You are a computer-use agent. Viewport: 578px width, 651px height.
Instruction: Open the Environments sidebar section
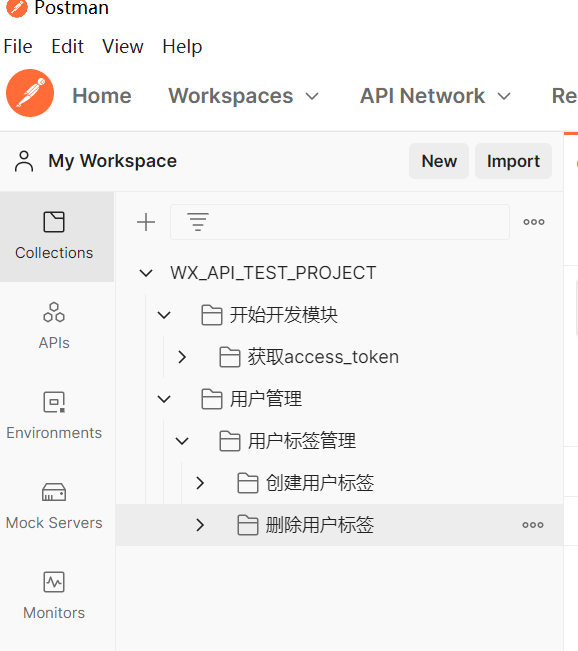pos(54,416)
